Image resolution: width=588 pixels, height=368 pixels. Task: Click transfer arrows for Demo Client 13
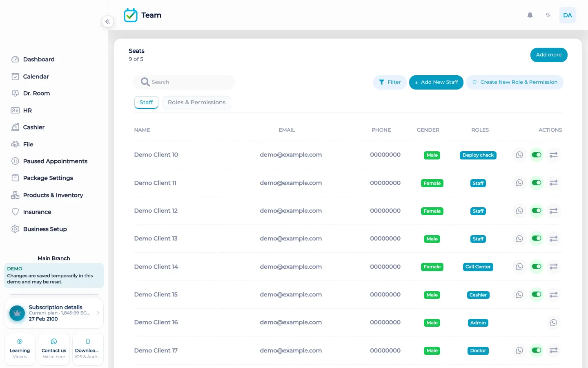554,239
